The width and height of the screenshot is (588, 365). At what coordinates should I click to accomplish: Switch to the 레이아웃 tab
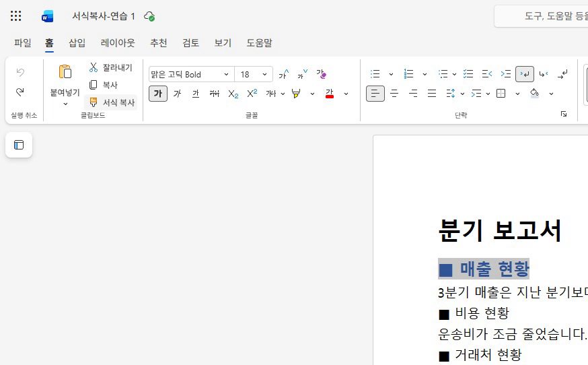click(117, 43)
